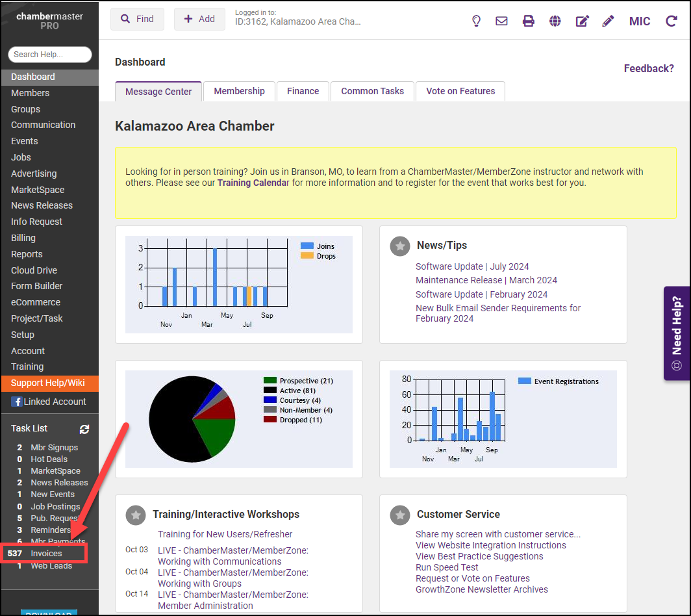Open the Training Calendar link
Image resolution: width=691 pixels, height=616 pixels.
(x=253, y=183)
